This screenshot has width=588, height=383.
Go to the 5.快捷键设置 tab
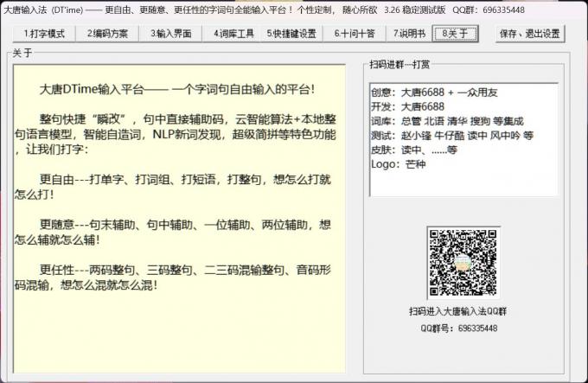(291, 34)
